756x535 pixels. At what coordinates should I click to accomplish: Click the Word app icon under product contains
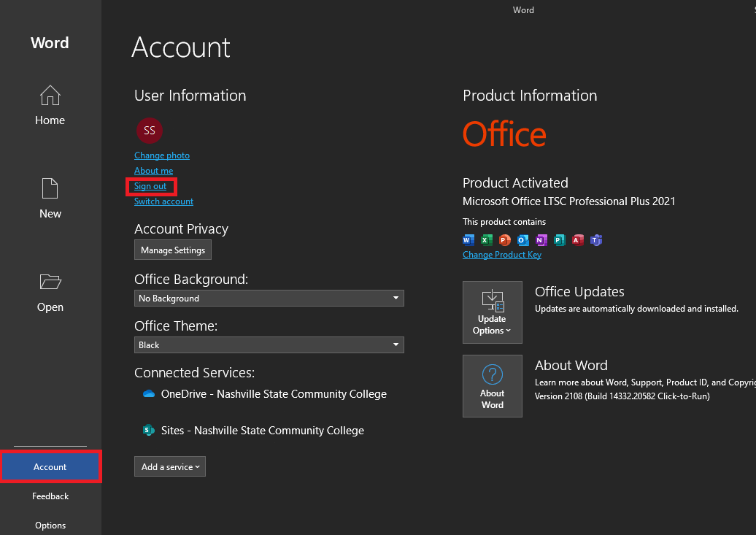468,239
